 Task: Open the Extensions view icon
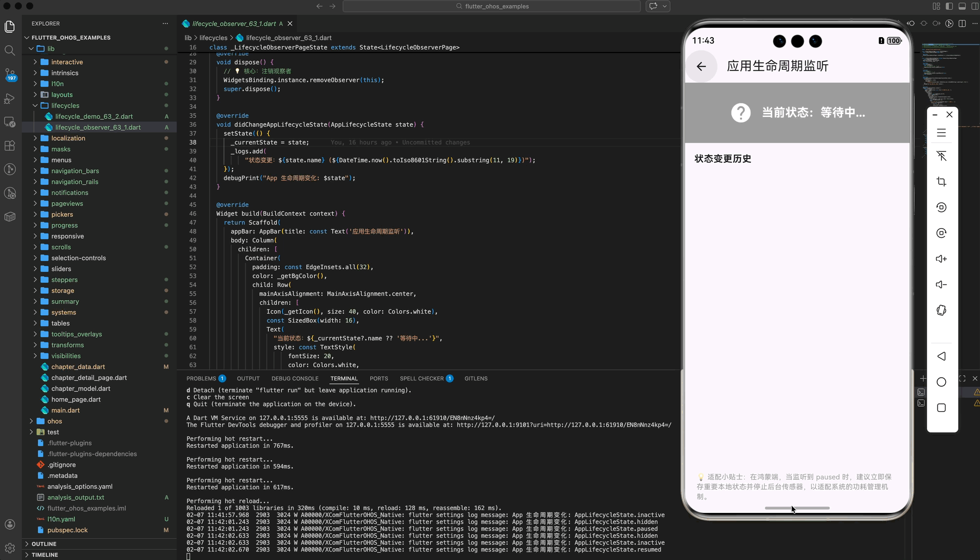pyautogui.click(x=9, y=146)
